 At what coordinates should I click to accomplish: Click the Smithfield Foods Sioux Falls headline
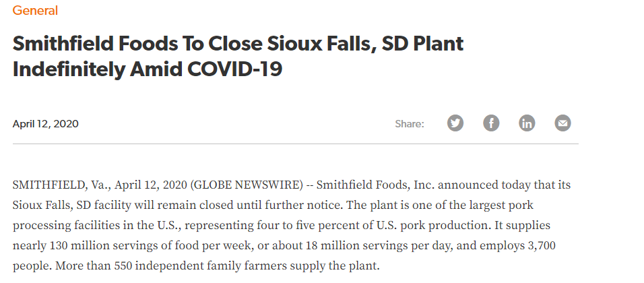[x=238, y=44]
